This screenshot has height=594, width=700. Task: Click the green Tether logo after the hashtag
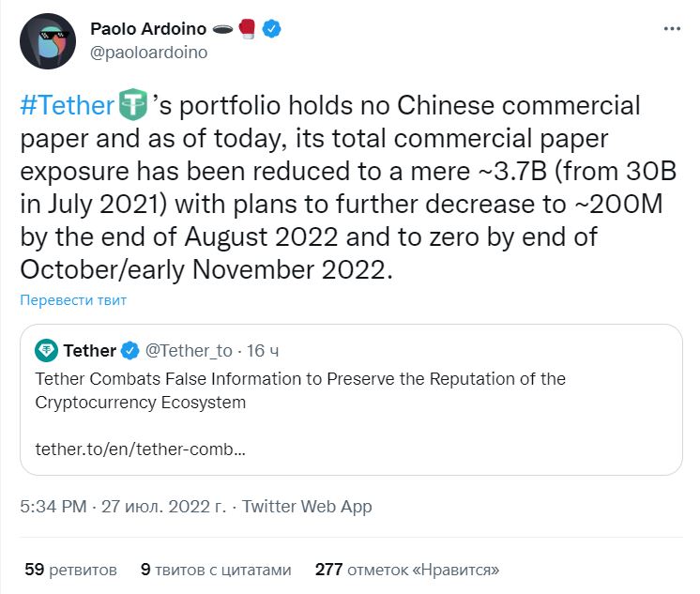[x=132, y=105]
